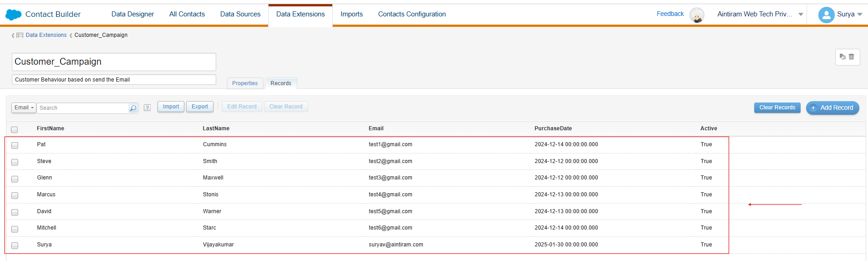Open the Email search field dropdown

pyautogui.click(x=24, y=107)
